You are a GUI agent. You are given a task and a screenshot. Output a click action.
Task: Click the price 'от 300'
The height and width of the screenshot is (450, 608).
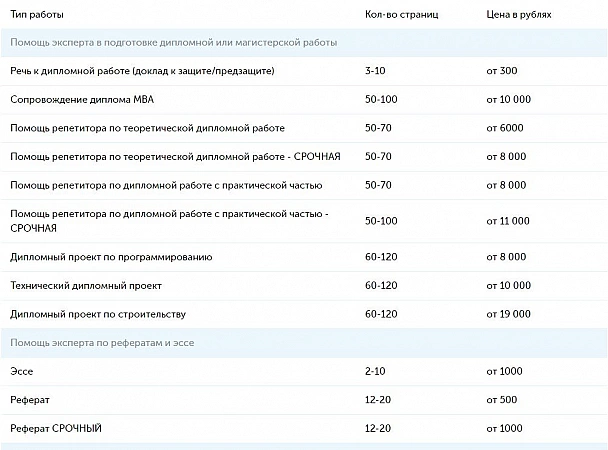[x=502, y=72]
